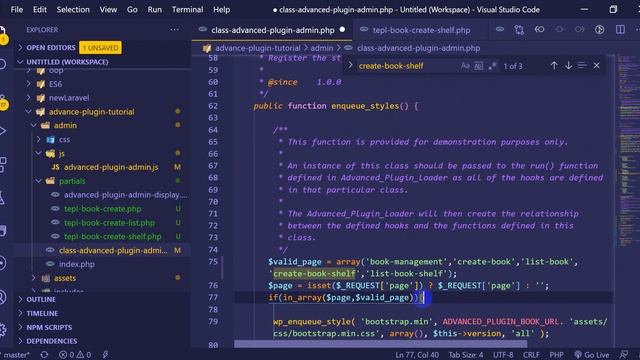Click the admin breadcrumb segment
This screenshot has width=640, height=360.
point(322,48)
